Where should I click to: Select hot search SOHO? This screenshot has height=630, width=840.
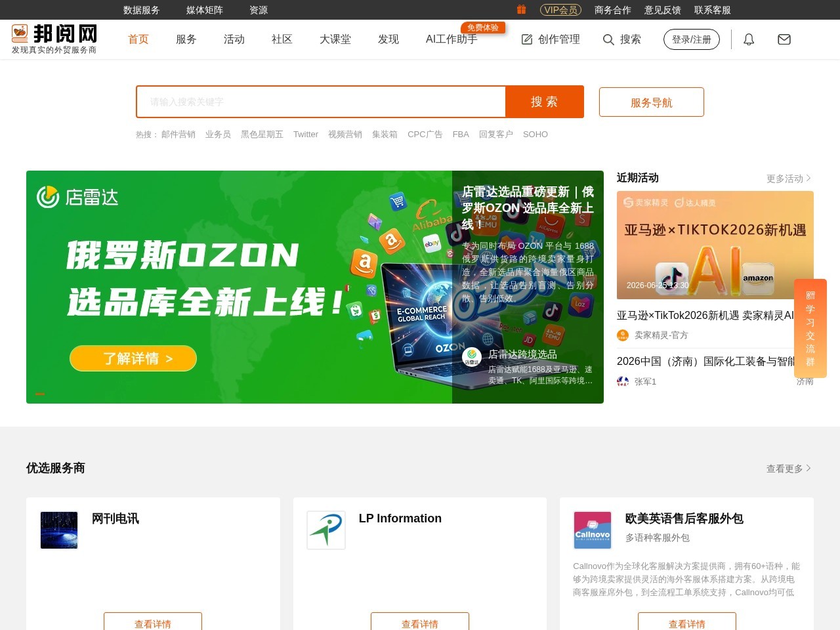[x=535, y=135]
